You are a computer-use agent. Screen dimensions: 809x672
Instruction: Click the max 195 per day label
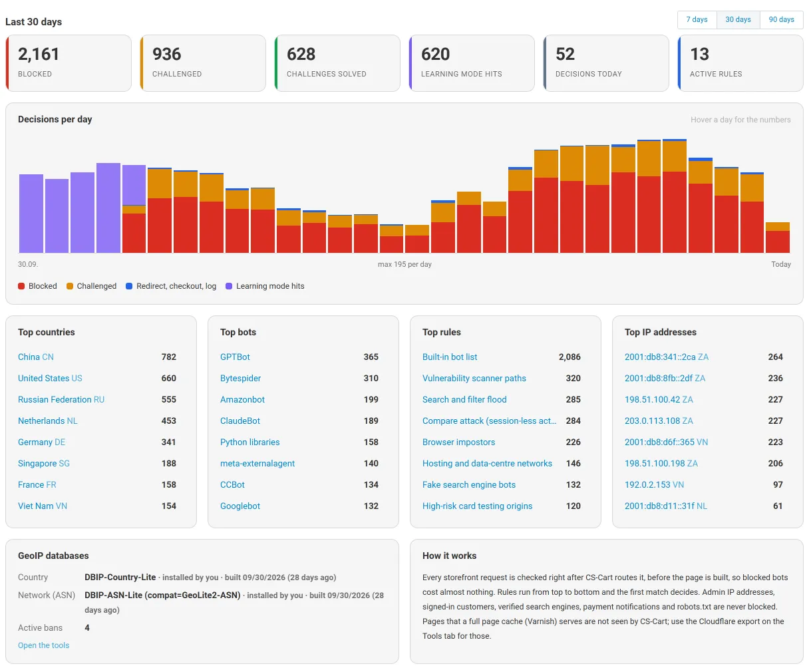pos(404,265)
